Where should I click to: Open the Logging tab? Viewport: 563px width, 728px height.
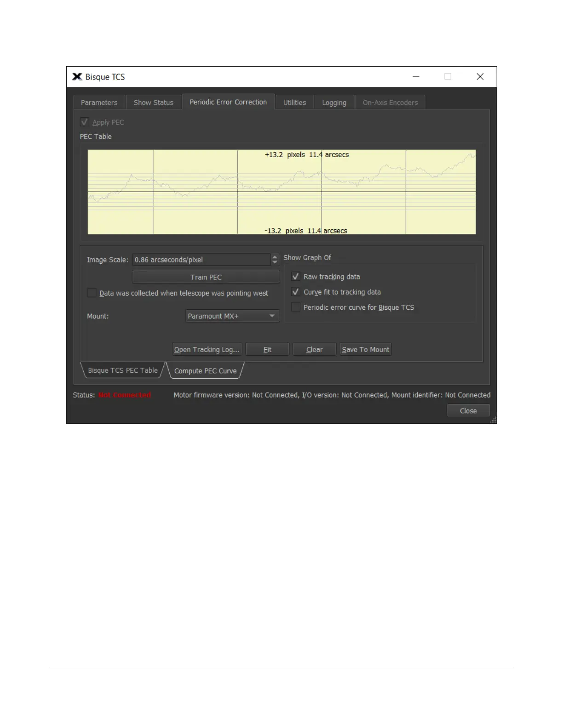[x=334, y=102]
